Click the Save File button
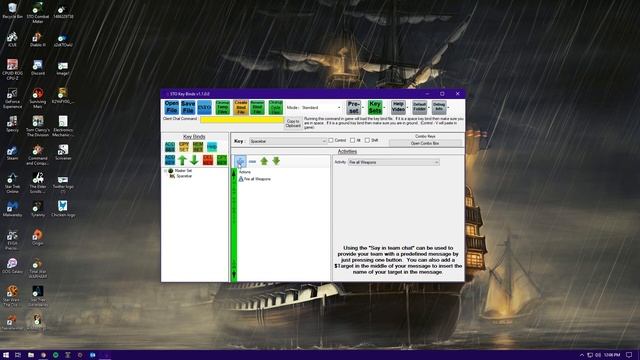Viewport: 640px width, 360px height. [x=188, y=107]
